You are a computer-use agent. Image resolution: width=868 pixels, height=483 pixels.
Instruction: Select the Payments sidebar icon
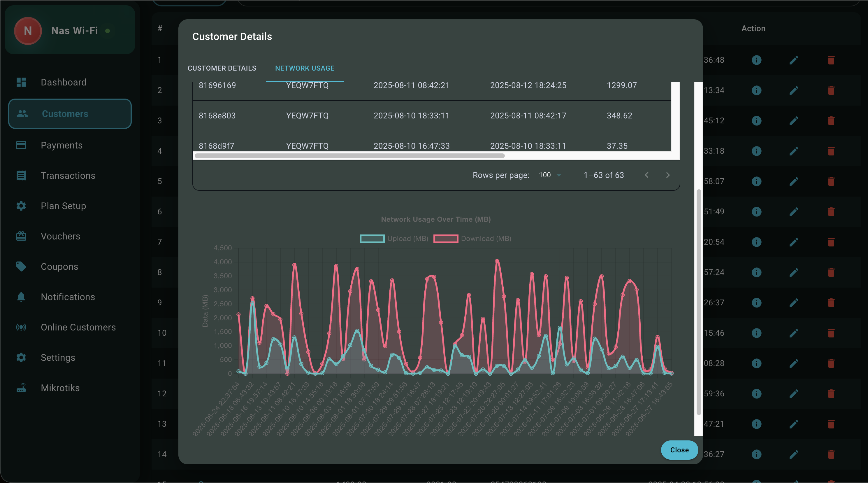tap(21, 145)
